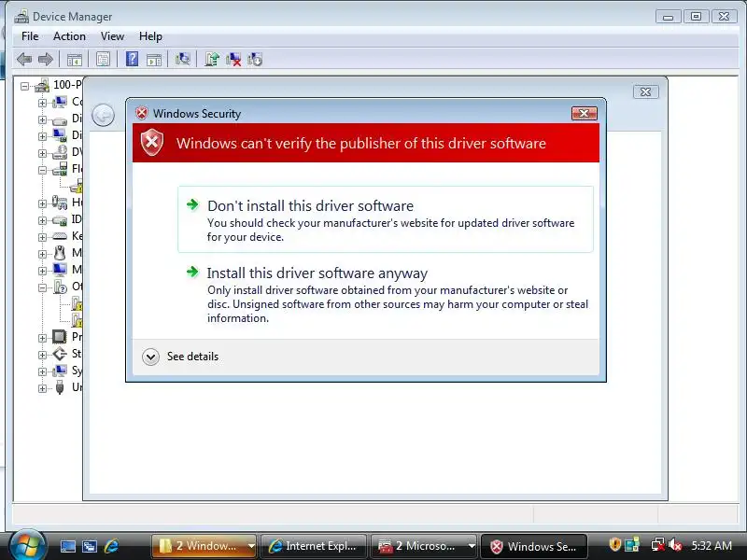Switch to the '2 Window...' taskbar group
Screen dimensions: 747x560
[x=199, y=546]
